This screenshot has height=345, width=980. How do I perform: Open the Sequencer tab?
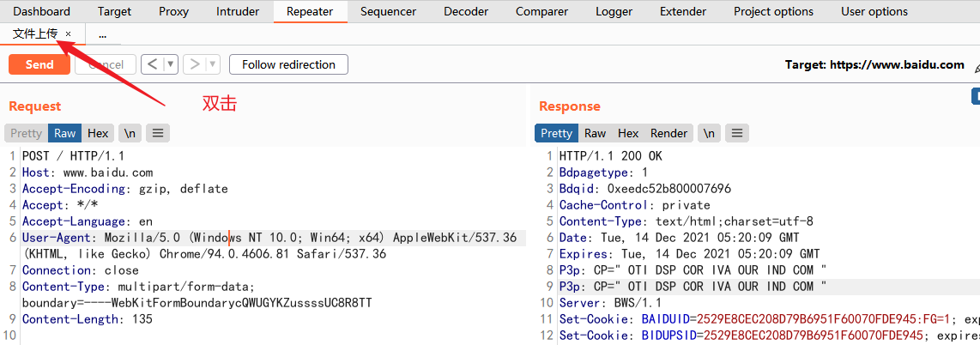[x=389, y=11]
